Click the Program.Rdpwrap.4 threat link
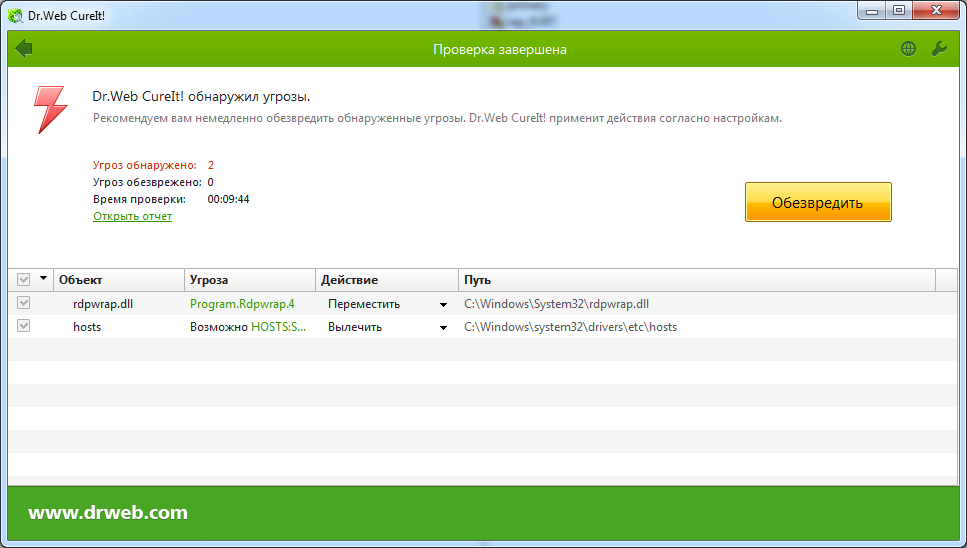This screenshot has height=548, width=967. [x=242, y=304]
